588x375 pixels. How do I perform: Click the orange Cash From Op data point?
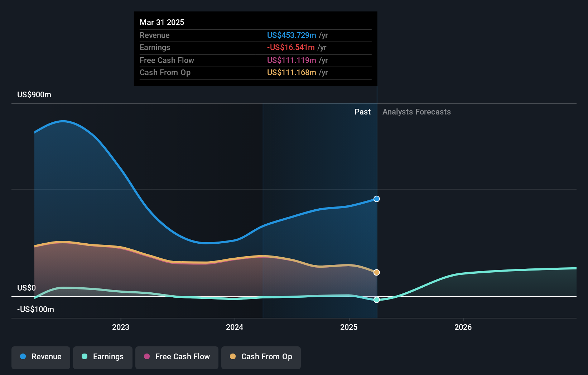[x=377, y=273]
